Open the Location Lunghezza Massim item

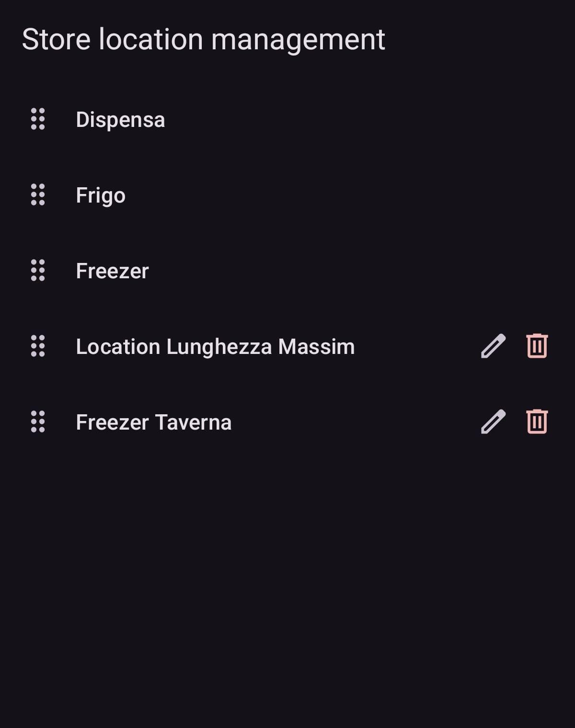coord(215,347)
